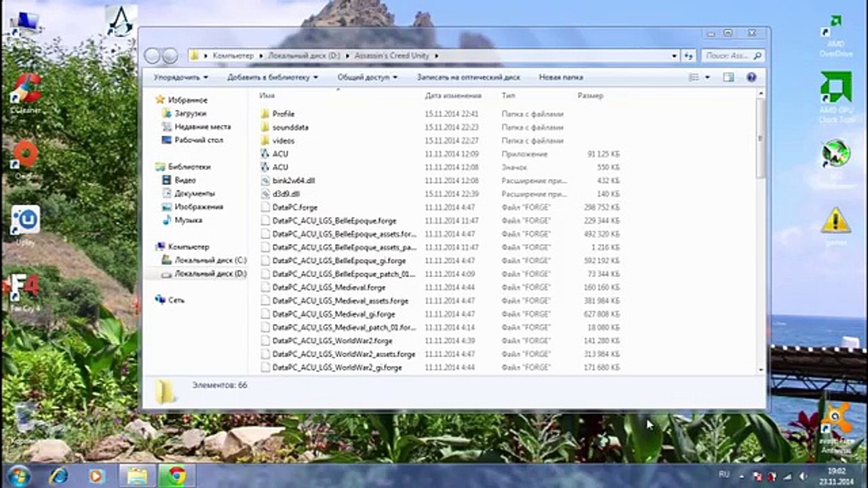Go back with the Explorer back arrow
The image size is (868, 488).
pos(153,56)
